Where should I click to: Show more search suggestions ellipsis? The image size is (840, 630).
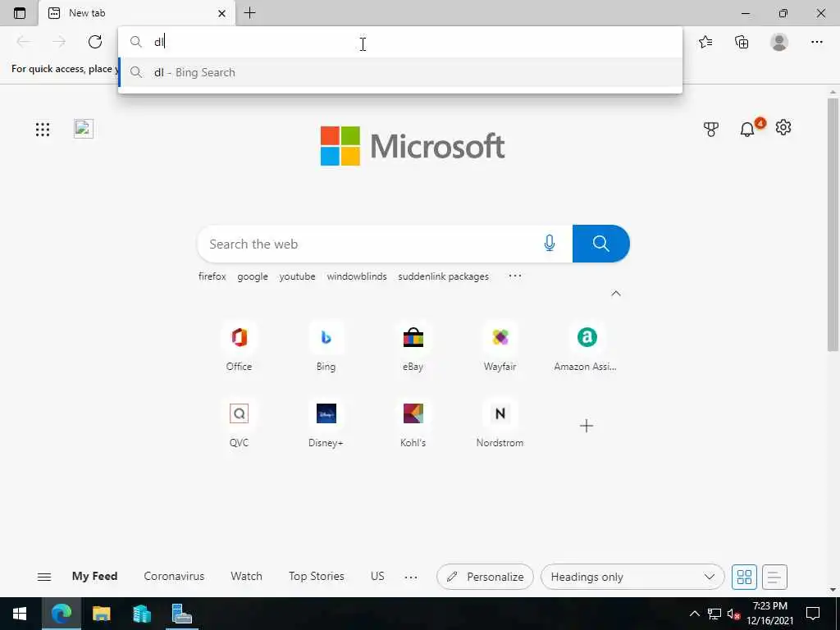point(515,276)
